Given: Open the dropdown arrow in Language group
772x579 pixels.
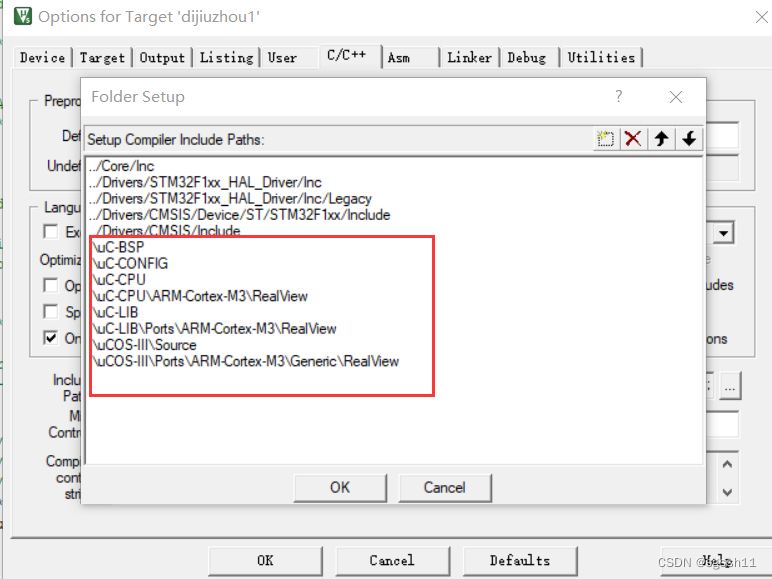Looking at the screenshot, I should tap(723, 233).
